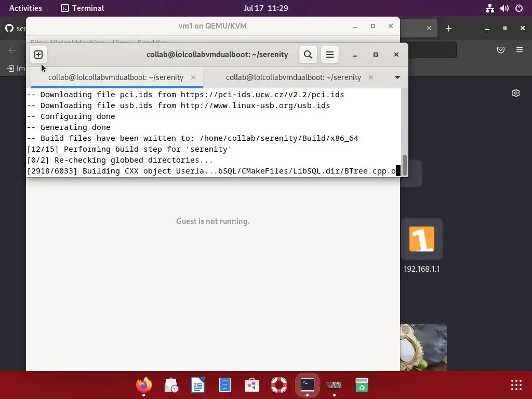
Task: Launch Evolution mail from the dock
Action: [x=171, y=385]
